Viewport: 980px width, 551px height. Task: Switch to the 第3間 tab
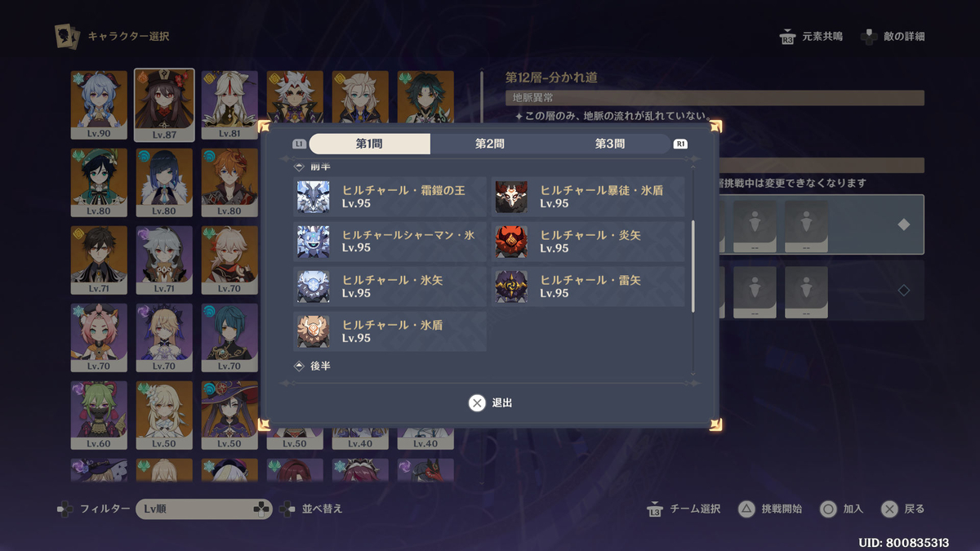(610, 144)
